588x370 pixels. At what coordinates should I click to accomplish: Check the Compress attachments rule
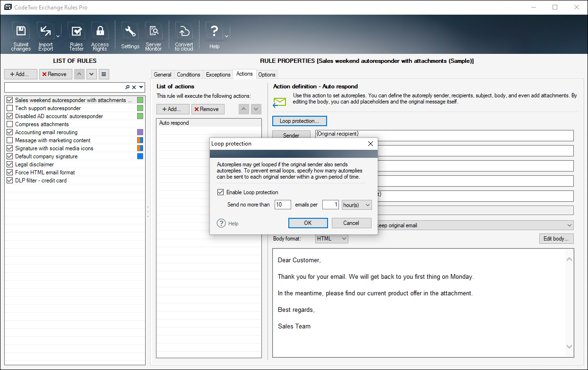coord(10,124)
